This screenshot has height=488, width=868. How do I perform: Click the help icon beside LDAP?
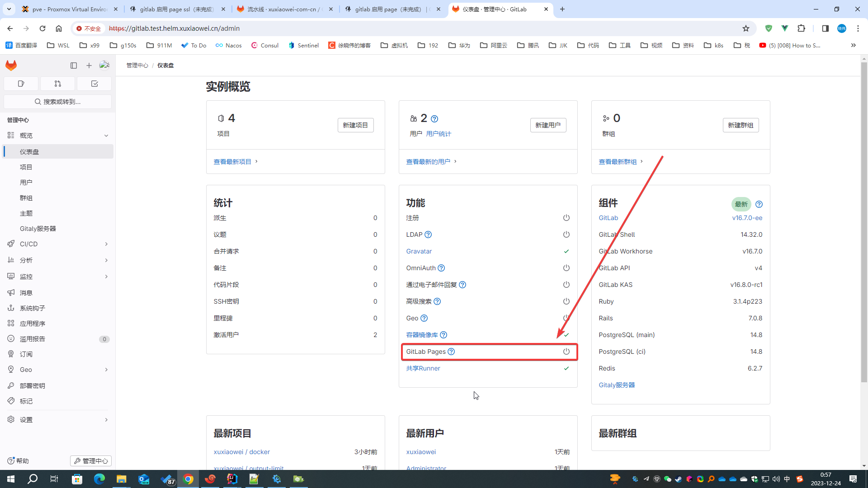(428, 235)
